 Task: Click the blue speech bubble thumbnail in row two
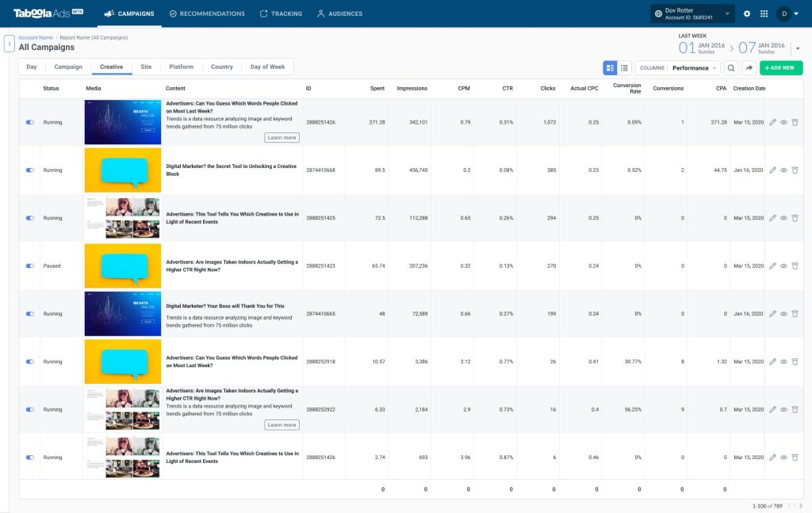pyautogui.click(x=123, y=170)
